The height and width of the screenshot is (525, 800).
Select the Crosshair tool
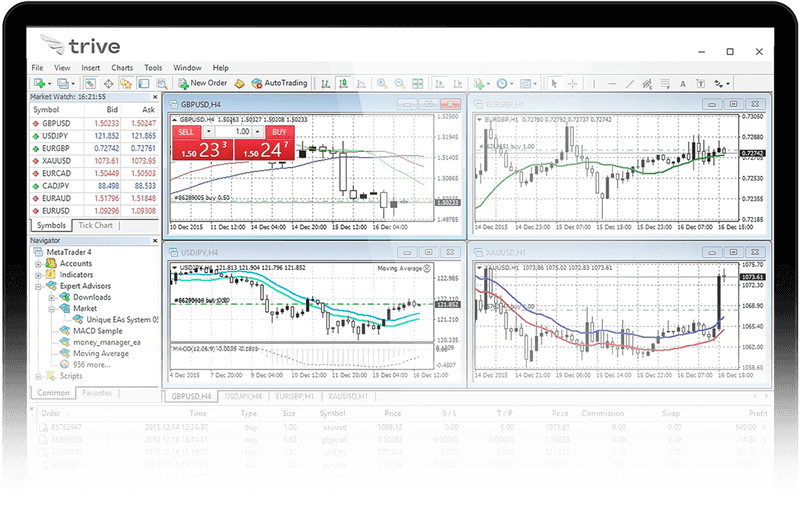point(572,83)
